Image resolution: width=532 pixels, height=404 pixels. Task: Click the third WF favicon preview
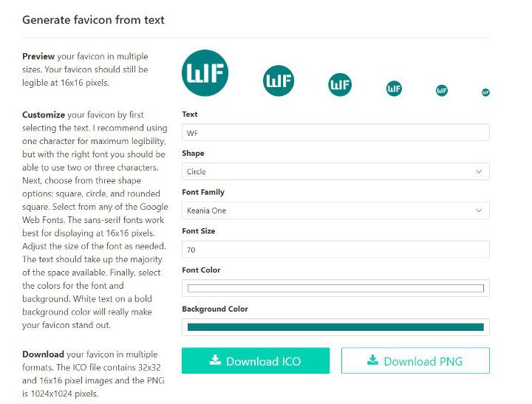[340, 85]
